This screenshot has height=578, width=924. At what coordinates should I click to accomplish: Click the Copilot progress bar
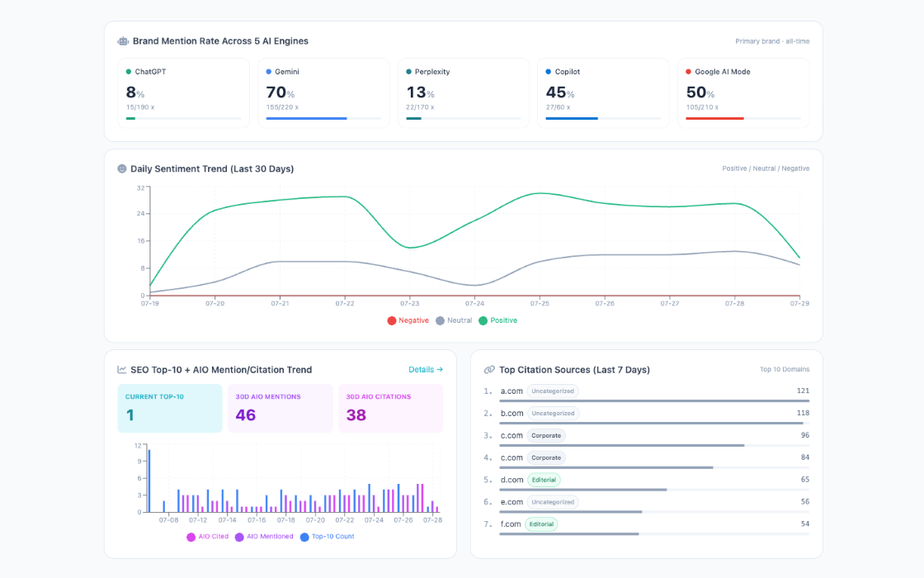click(603, 119)
